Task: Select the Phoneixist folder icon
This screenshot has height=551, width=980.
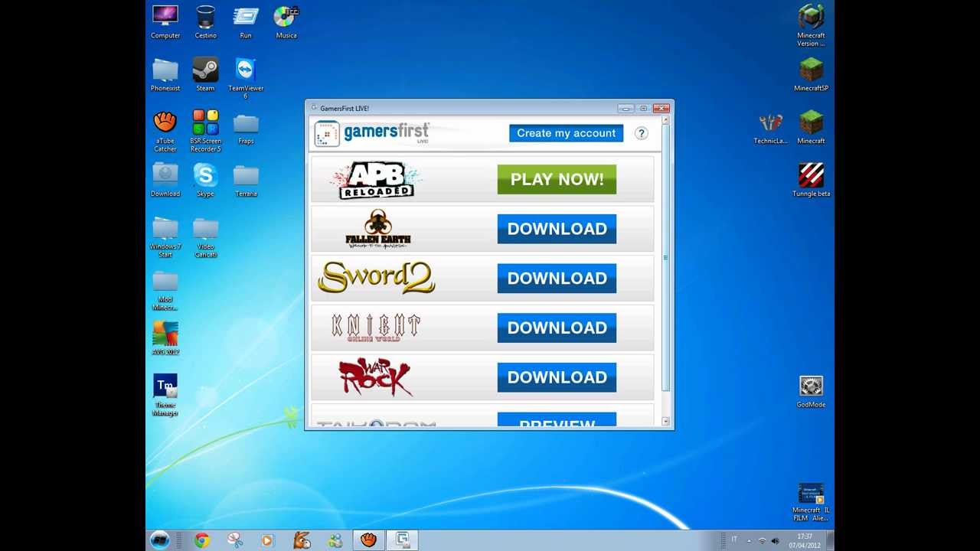Action: pos(165,75)
